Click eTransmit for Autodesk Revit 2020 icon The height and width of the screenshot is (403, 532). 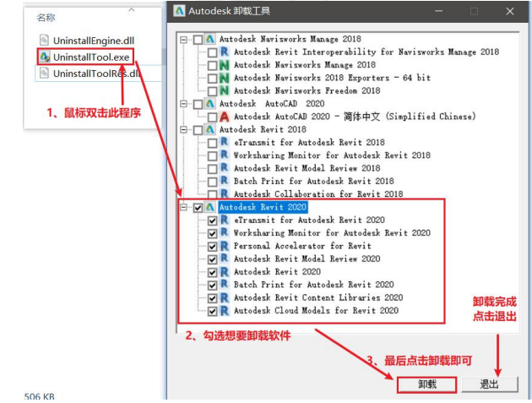pos(225,221)
